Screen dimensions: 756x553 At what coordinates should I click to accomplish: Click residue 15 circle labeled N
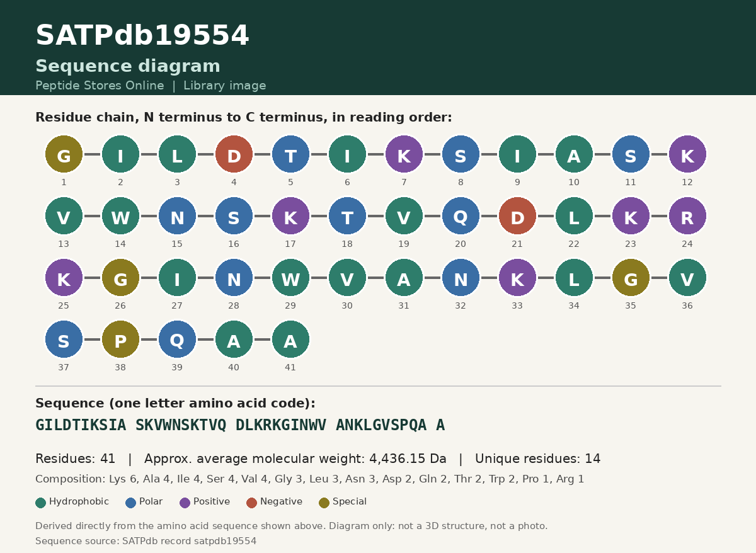pyautogui.click(x=177, y=216)
